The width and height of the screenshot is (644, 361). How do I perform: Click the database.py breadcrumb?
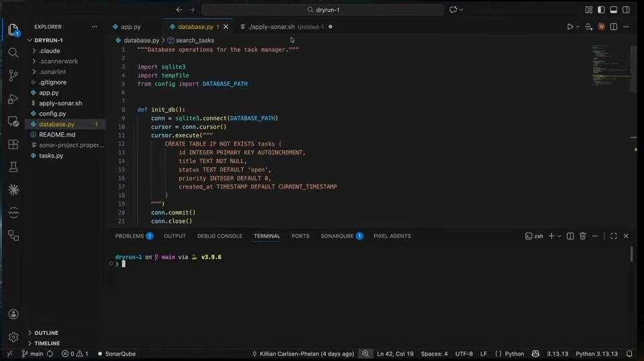[141, 40]
